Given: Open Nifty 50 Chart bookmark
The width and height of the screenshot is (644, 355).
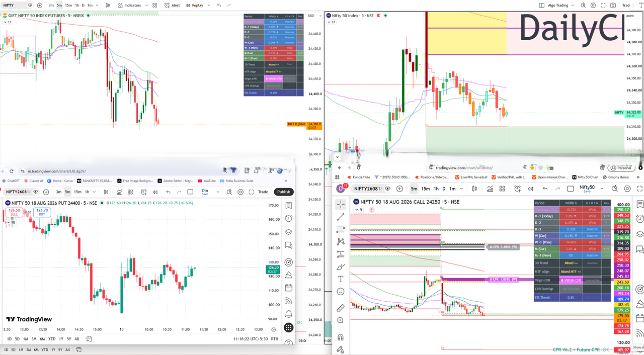Looking at the screenshot, I should tap(585, 177).
